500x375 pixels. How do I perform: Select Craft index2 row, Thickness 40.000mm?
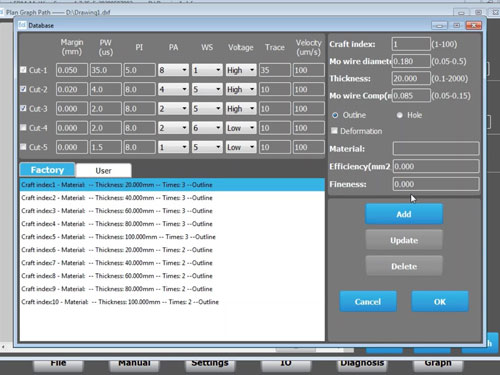(172, 198)
